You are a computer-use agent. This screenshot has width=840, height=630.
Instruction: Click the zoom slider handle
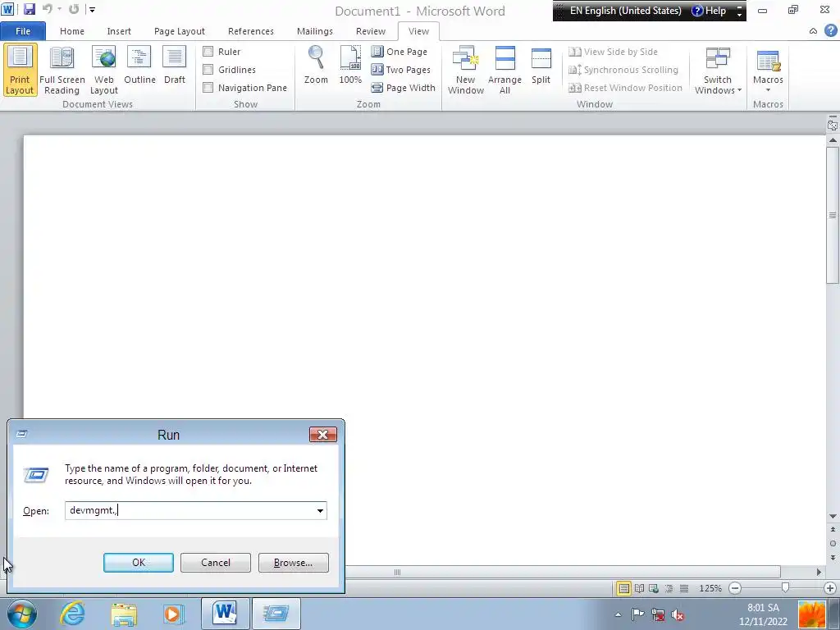[x=785, y=588]
